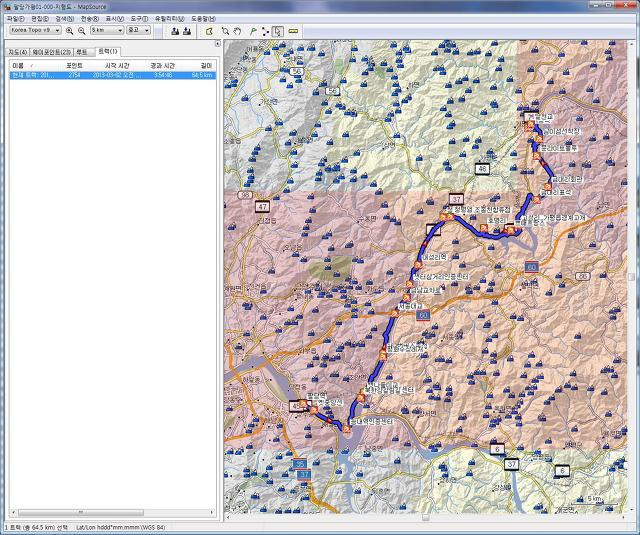Click the track panel scroll right arrow

pyautogui.click(x=212, y=512)
